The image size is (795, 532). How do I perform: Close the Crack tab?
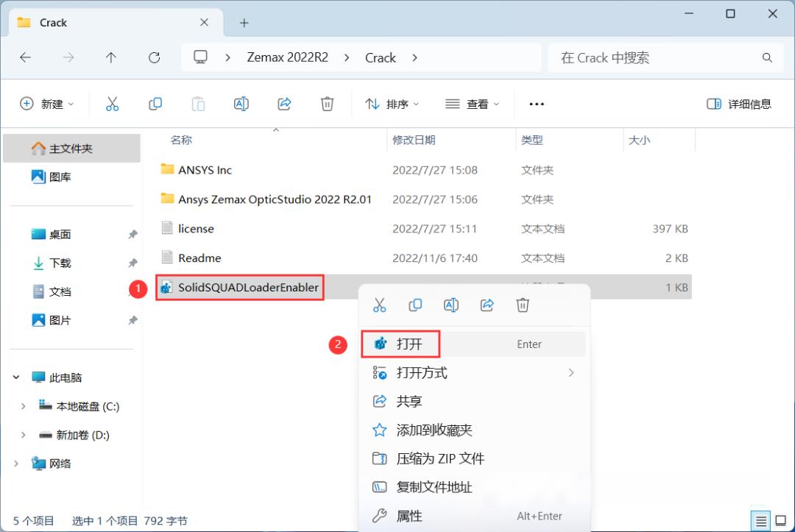click(204, 22)
